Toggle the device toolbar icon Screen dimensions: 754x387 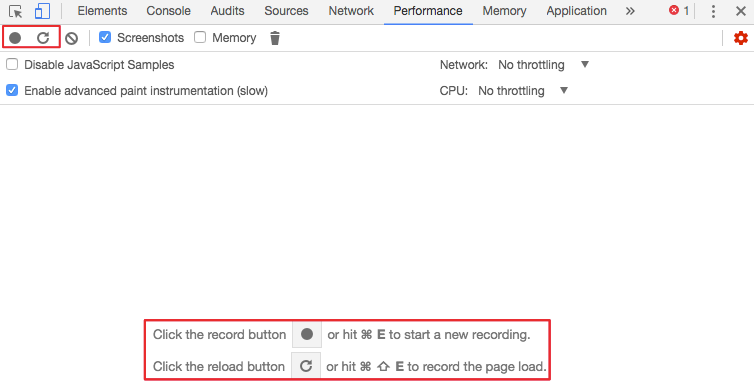42,11
